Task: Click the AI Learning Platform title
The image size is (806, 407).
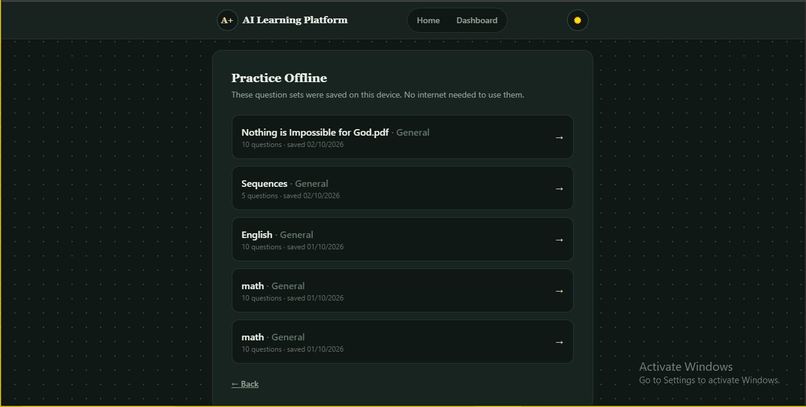Action: click(295, 20)
